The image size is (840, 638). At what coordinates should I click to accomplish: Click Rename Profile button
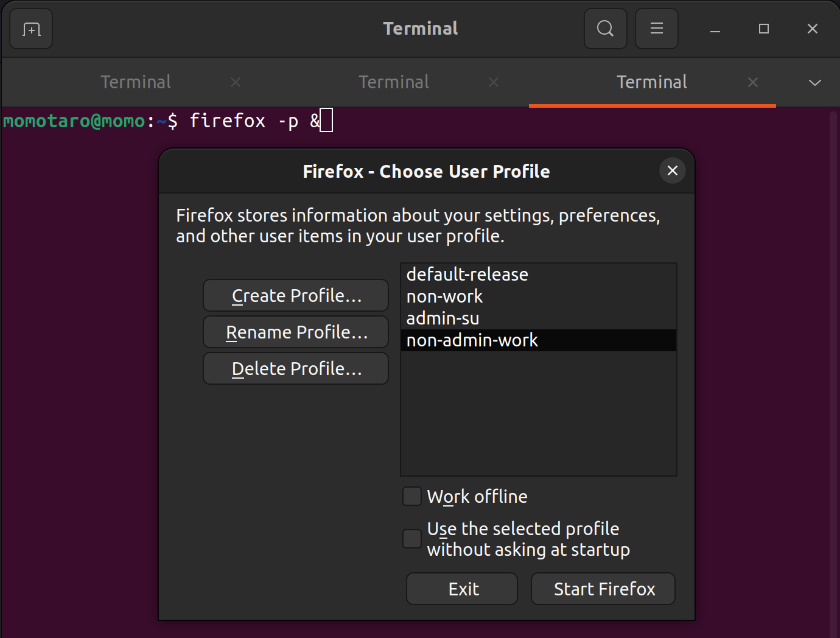click(296, 332)
